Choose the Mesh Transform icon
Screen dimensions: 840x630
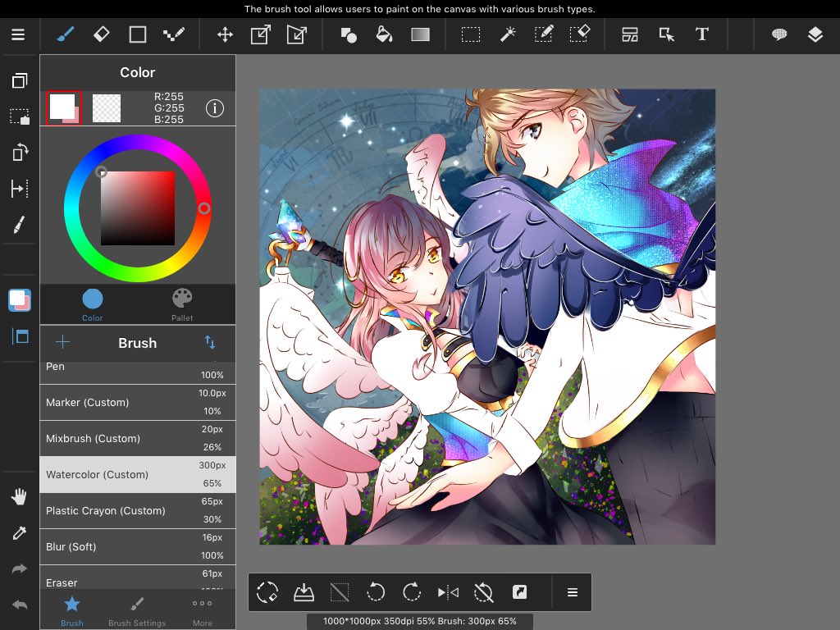tap(296, 34)
